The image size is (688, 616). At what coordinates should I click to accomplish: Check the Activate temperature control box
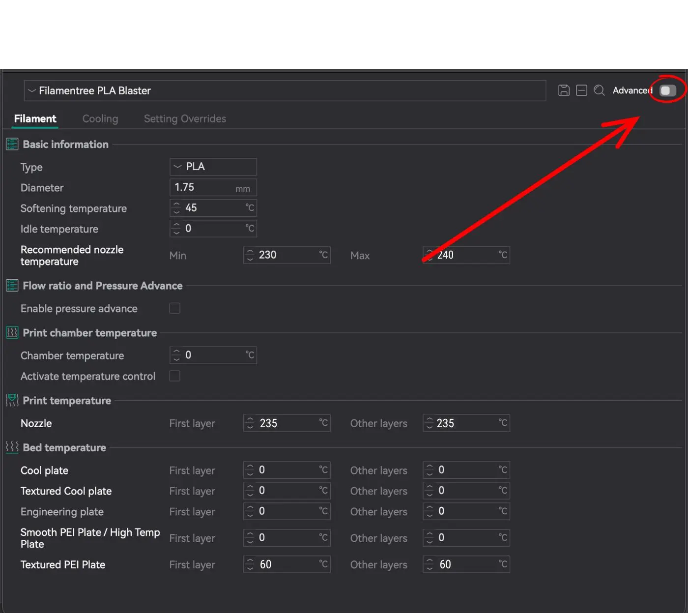click(x=174, y=376)
